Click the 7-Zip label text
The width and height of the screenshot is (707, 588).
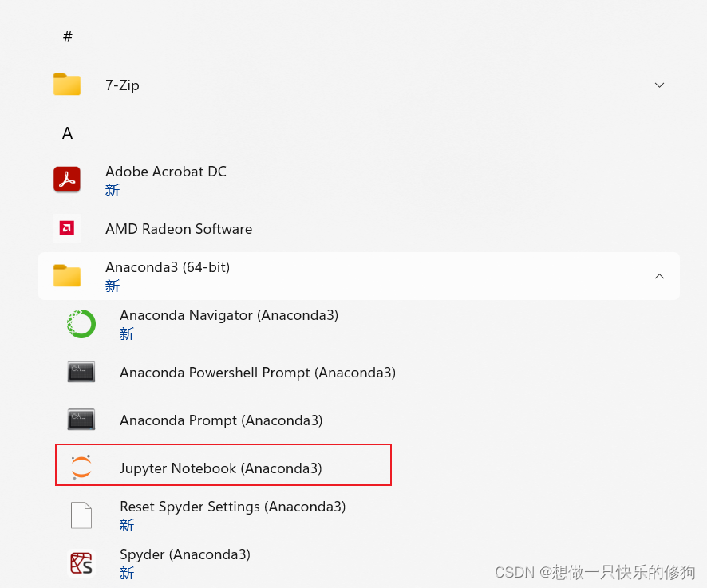tap(122, 85)
